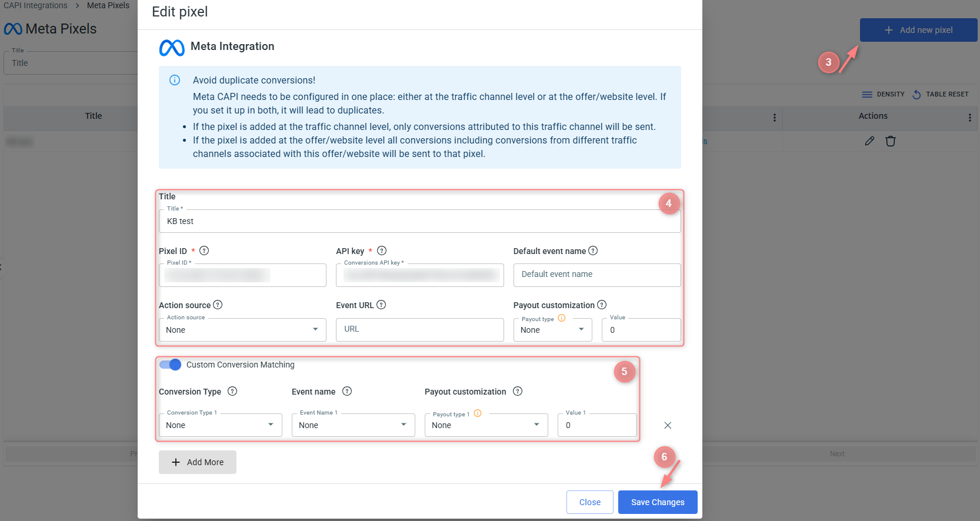Click the payout Value field

(x=641, y=330)
